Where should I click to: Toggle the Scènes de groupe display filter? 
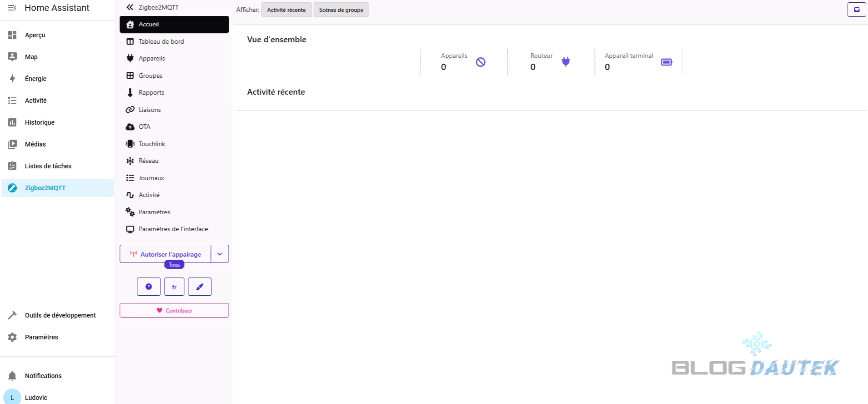coord(341,10)
